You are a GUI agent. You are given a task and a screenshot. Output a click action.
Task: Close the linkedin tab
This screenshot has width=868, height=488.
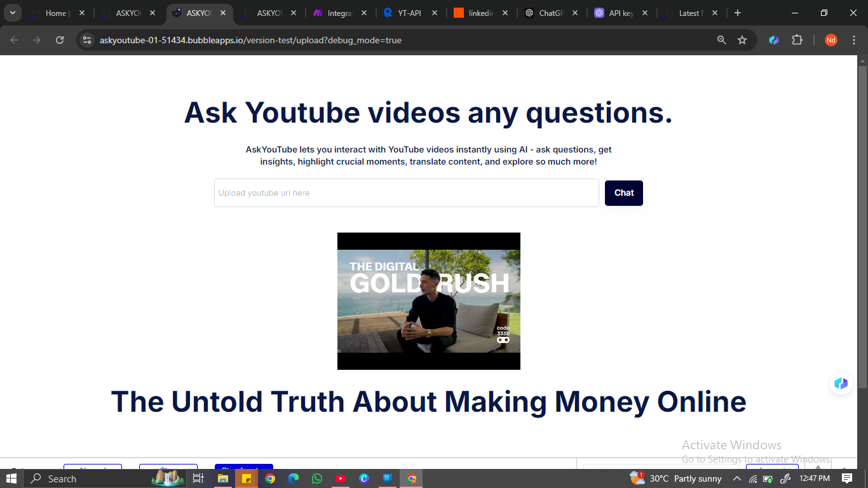click(x=505, y=13)
